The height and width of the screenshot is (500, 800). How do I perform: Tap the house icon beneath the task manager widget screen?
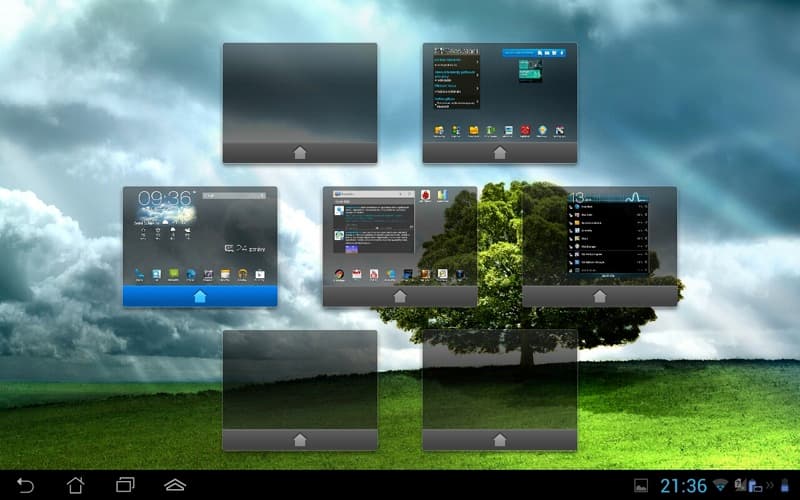[599, 296]
